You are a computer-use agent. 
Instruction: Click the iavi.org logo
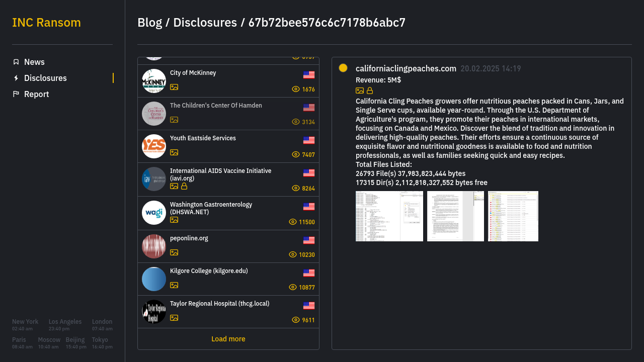(x=154, y=179)
